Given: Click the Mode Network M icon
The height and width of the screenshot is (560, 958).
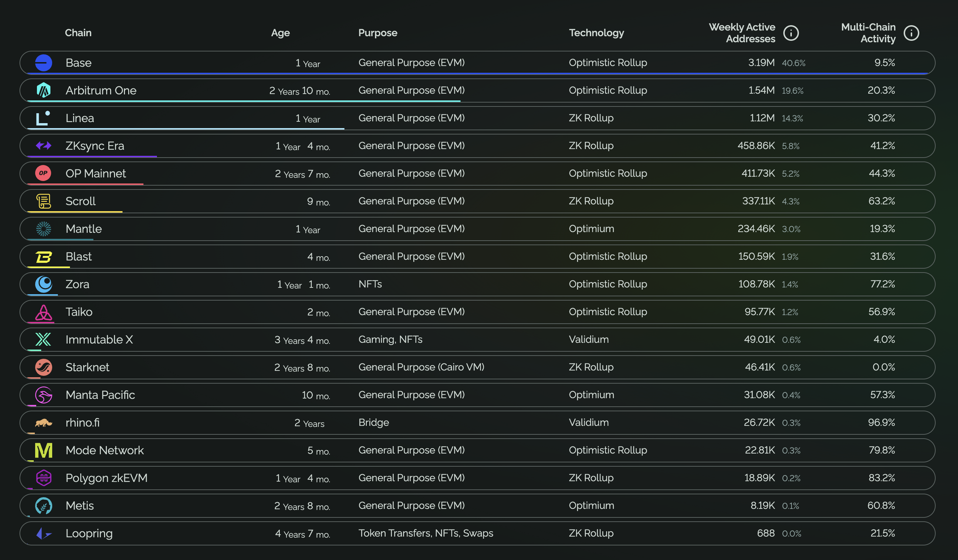Looking at the screenshot, I should (43, 451).
